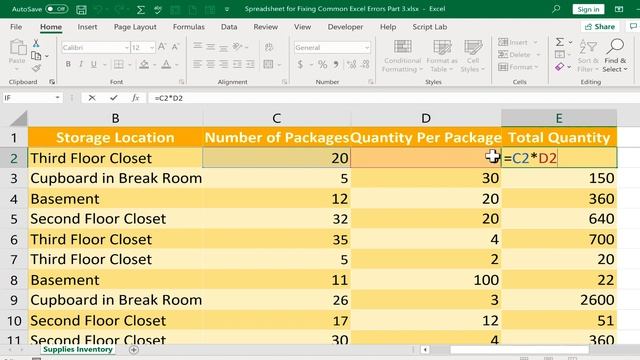Open the Formulas tab

189,27
